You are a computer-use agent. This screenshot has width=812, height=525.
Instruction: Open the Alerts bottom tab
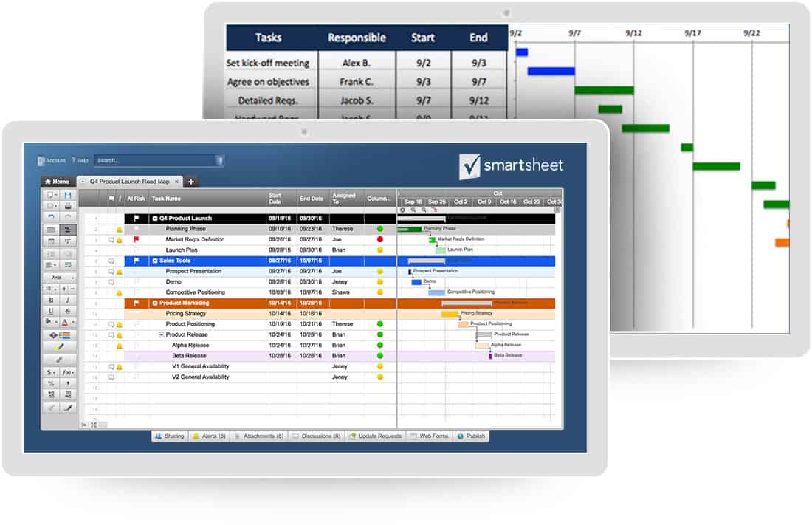coord(209,436)
